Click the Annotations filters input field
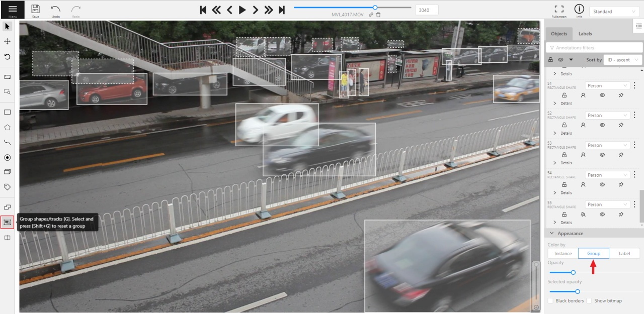Image resolution: width=644 pixels, height=314 pixels. point(594,48)
